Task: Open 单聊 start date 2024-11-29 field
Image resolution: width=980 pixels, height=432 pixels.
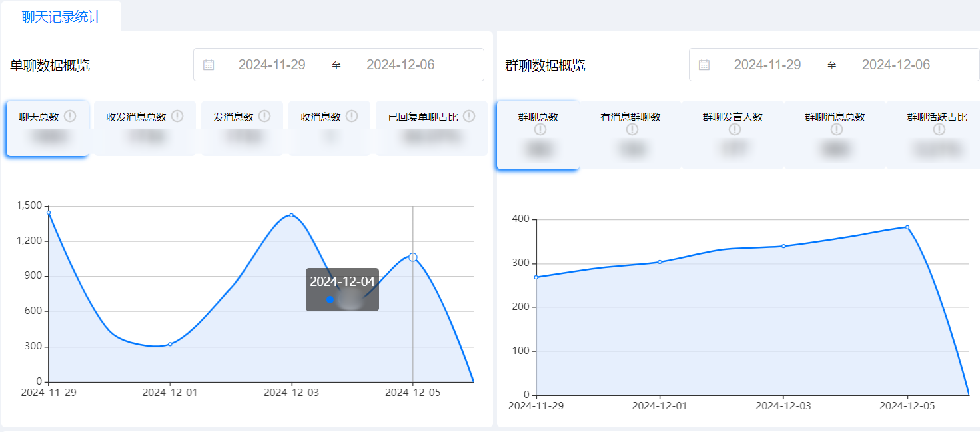Action: pyautogui.click(x=272, y=65)
